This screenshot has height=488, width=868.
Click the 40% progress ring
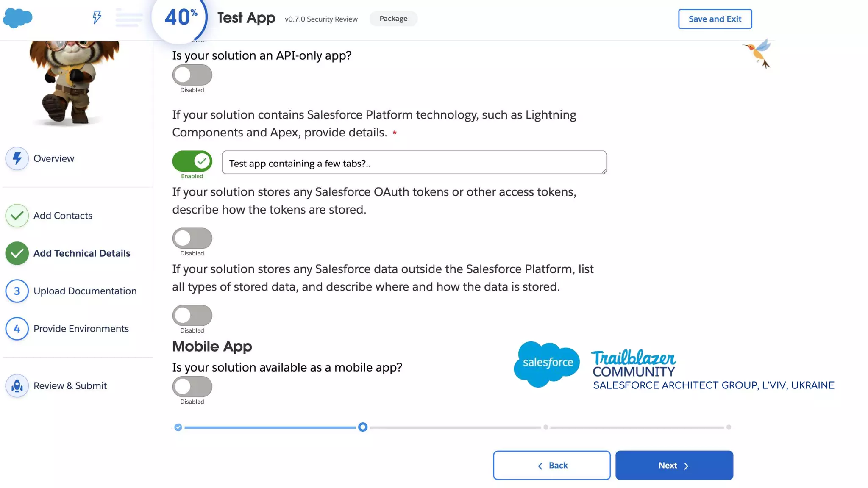point(180,19)
